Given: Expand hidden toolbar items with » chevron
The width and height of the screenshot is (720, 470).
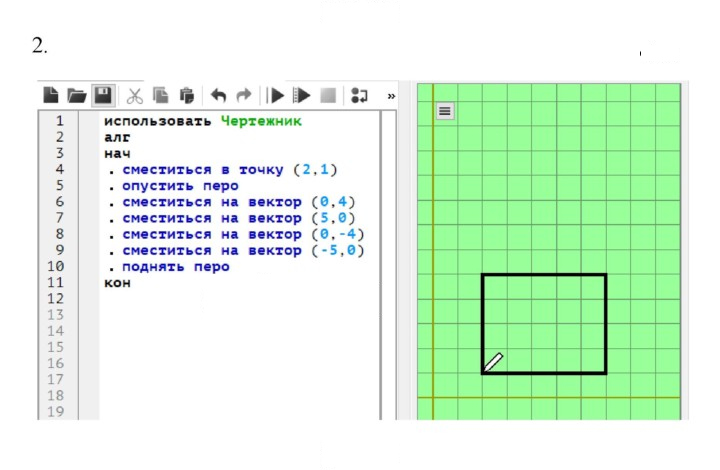Looking at the screenshot, I should tap(391, 96).
